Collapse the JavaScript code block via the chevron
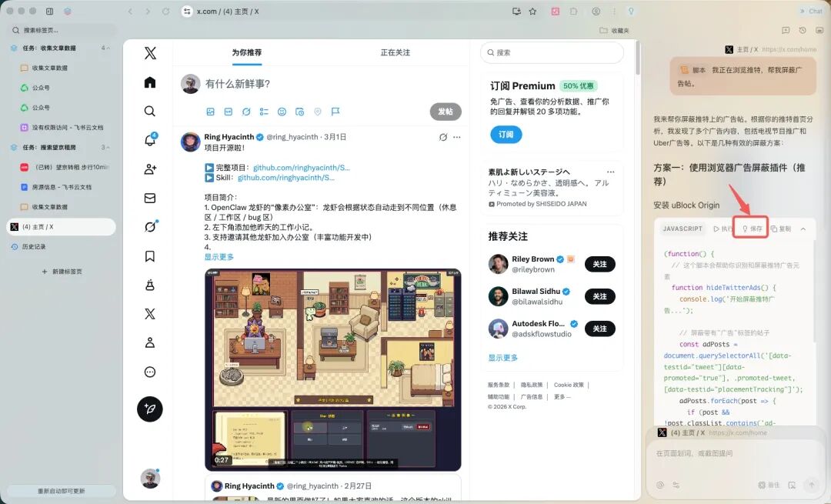This screenshot has height=504, width=831. (x=803, y=228)
